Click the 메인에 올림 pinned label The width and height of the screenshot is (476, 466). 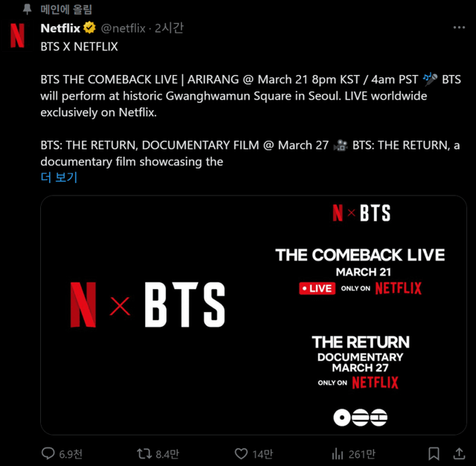65,10
